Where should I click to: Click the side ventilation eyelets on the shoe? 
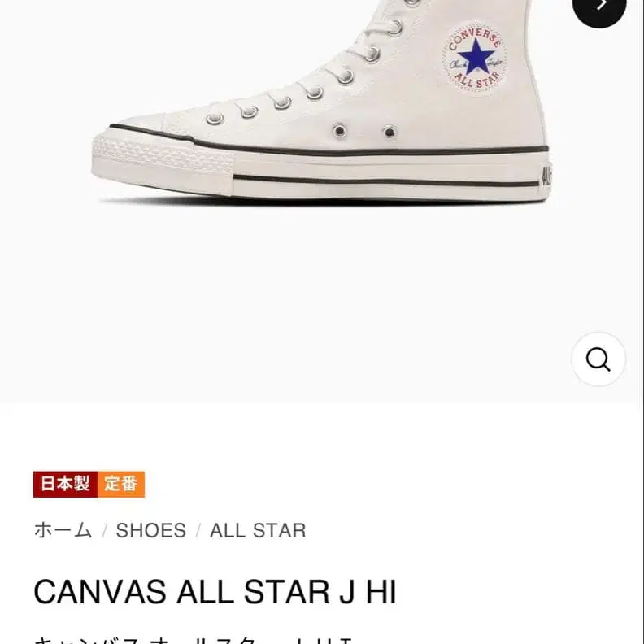click(x=363, y=131)
